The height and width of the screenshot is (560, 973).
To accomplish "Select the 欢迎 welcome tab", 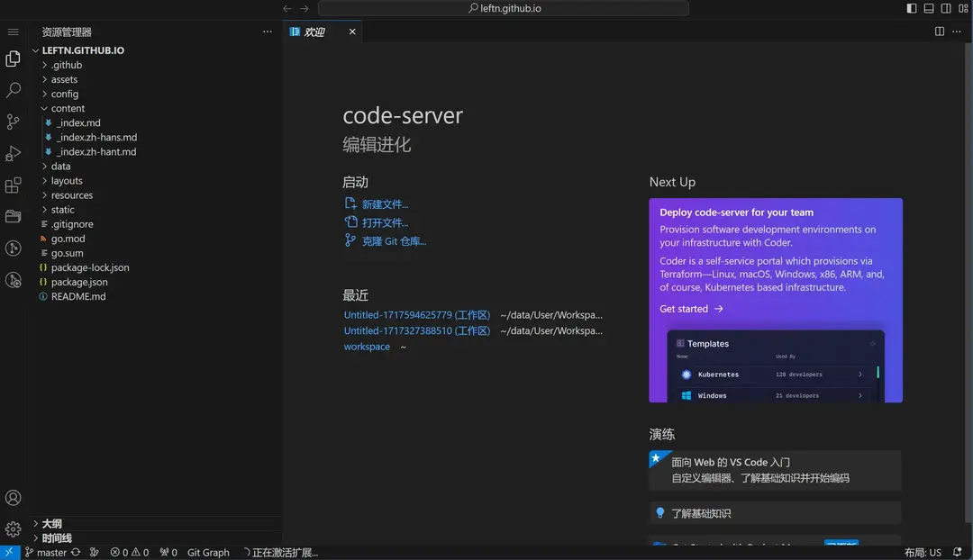I will pyautogui.click(x=314, y=32).
